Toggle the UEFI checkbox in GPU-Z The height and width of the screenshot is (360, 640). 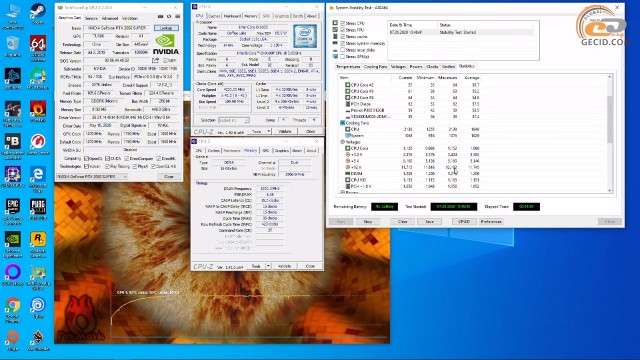pos(166,60)
